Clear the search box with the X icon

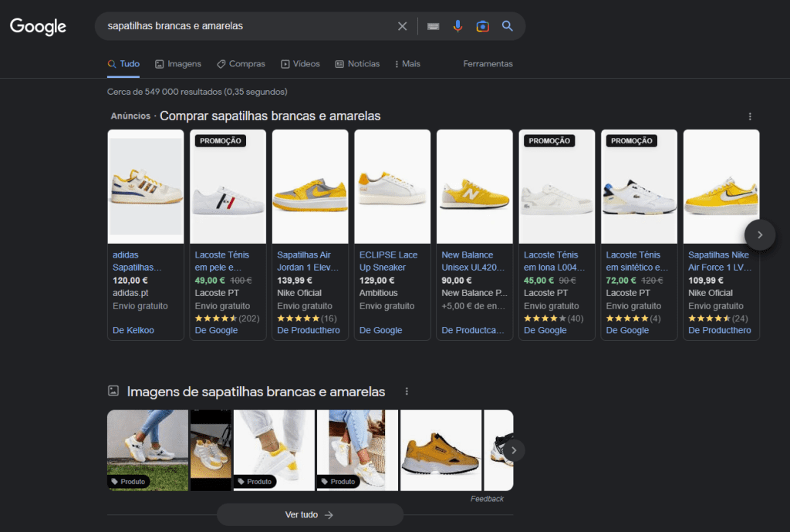coord(402,26)
